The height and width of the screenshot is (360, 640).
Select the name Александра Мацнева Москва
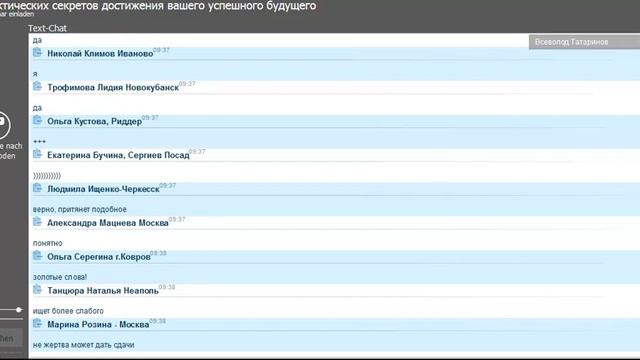pyautogui.click(x=108, y=223)
